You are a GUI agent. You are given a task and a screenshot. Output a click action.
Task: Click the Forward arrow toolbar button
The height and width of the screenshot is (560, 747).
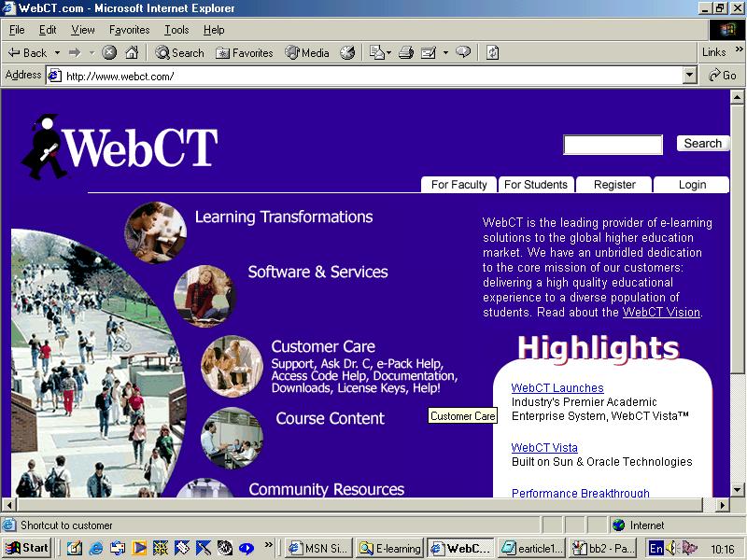75,53
